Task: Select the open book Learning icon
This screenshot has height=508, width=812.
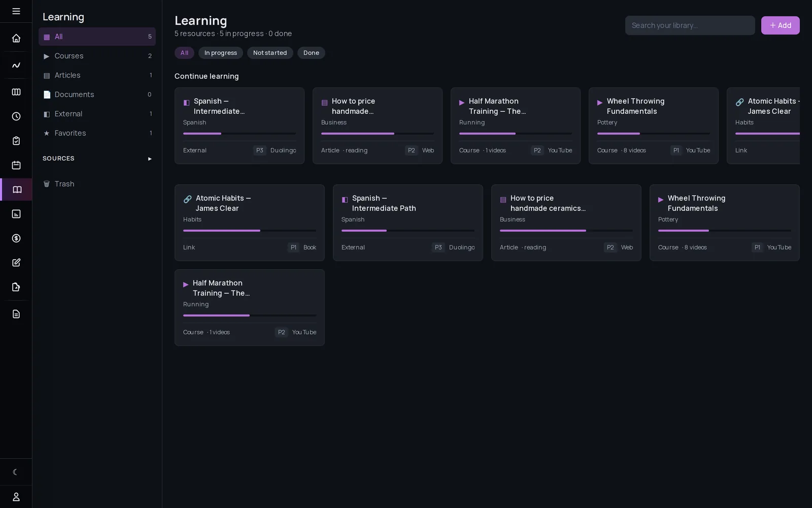Action: pos(17,189)
